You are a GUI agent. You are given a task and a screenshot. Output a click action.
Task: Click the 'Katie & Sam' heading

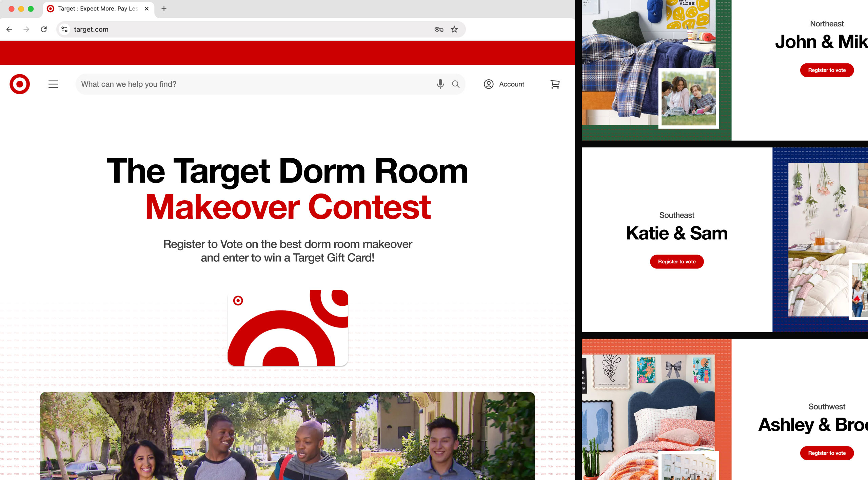point(677,233)
